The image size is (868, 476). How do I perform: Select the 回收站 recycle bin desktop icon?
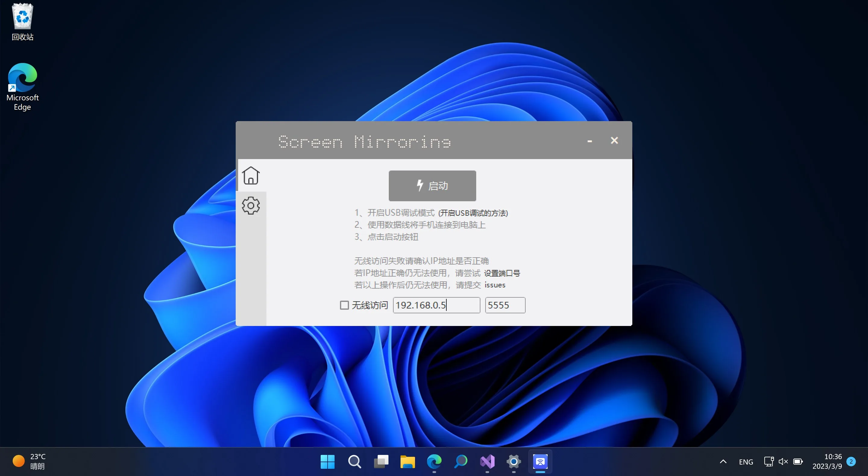pos(23,22)
